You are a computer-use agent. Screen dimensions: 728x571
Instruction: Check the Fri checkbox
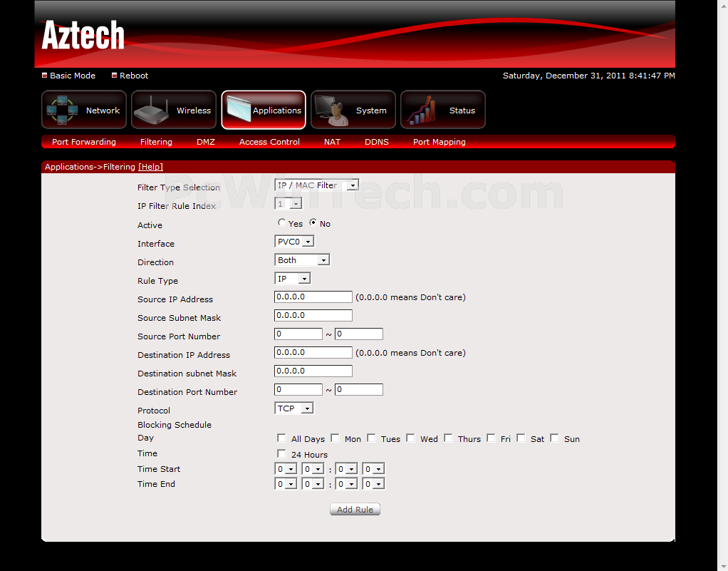click(491, 438)
